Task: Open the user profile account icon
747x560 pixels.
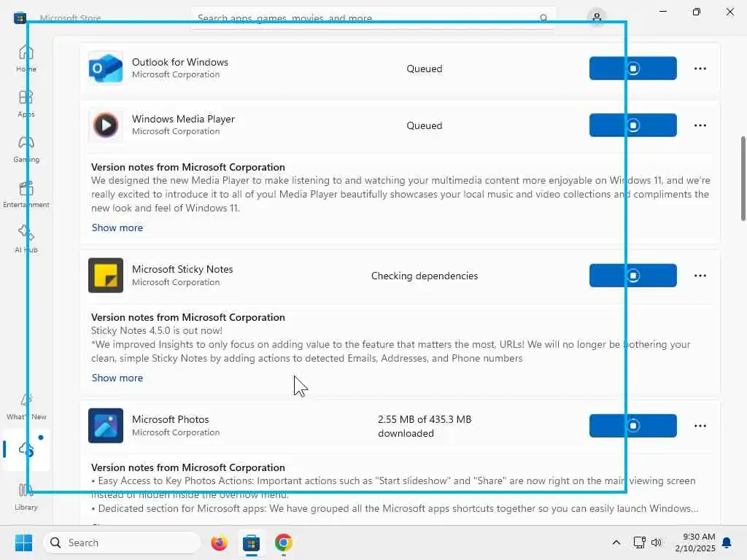Action: pyautogui.click(x=597, y=17)
